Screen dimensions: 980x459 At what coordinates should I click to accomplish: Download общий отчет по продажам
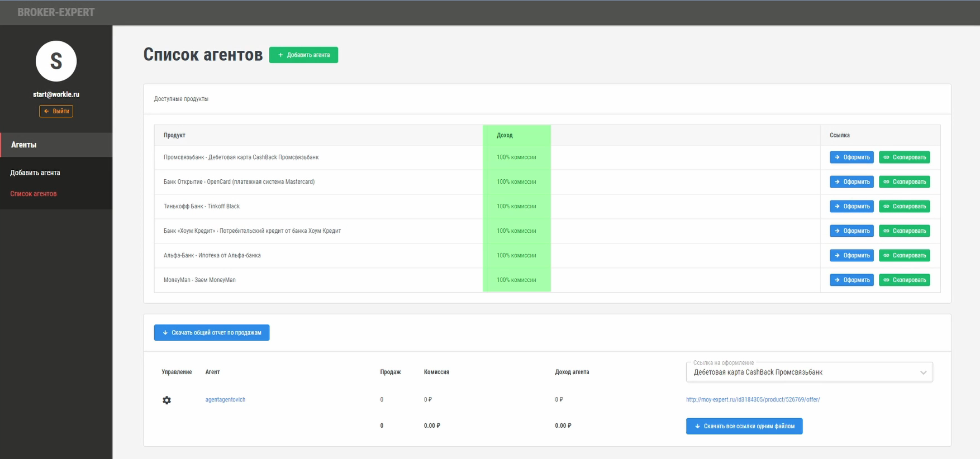(212, 333)
